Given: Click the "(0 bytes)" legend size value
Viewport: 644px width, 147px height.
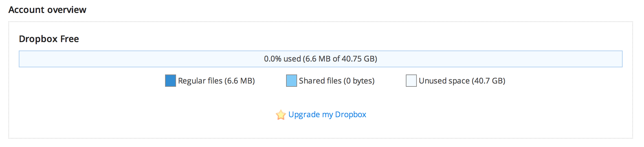Looking at the screenshot, I should [x=359, y=81].
